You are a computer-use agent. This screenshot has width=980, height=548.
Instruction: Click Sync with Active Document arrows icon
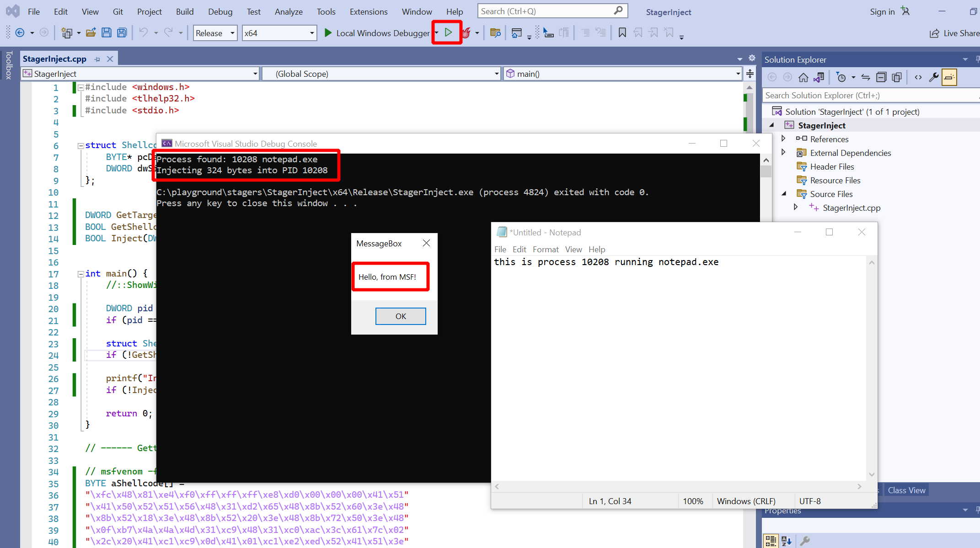tap(866, 77)
